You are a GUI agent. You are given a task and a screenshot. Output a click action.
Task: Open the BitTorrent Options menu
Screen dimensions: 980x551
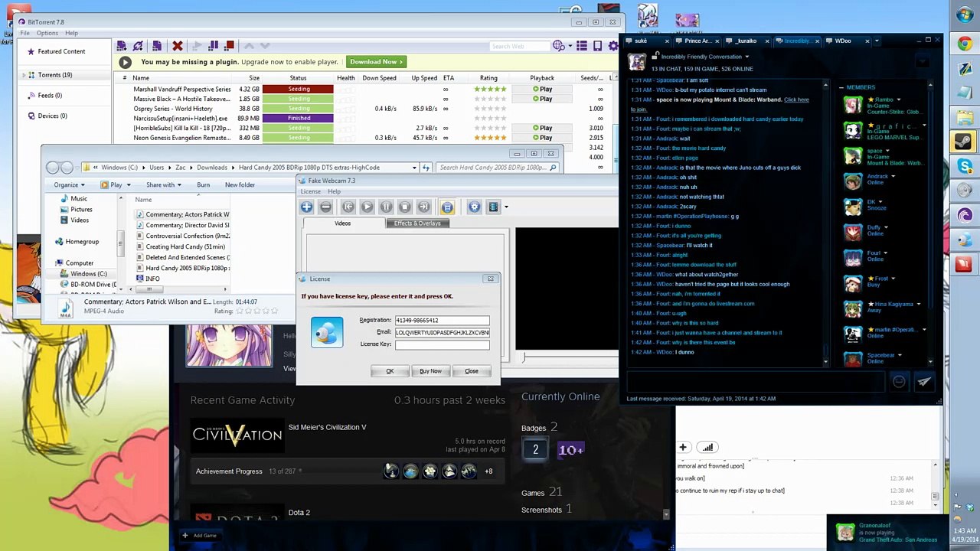[x=47, y=34]
